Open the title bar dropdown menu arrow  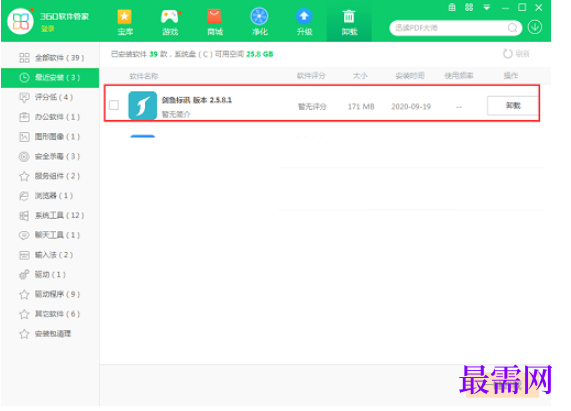(x=487, y=8)
